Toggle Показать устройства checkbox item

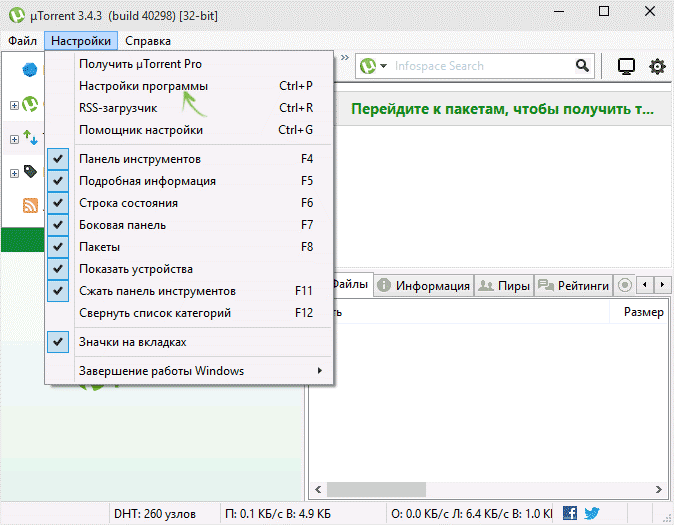pos(189,269)
